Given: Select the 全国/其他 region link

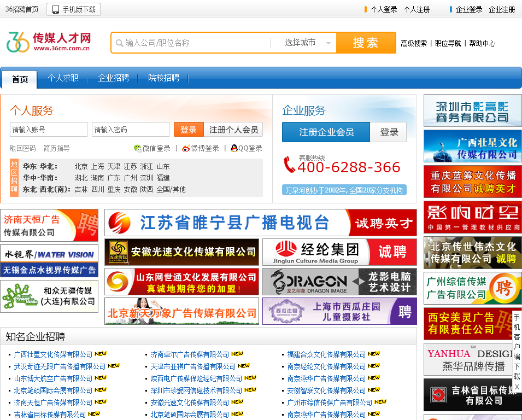Looking at the screenshot, I should pyautogui.click(x=171, y=190).
